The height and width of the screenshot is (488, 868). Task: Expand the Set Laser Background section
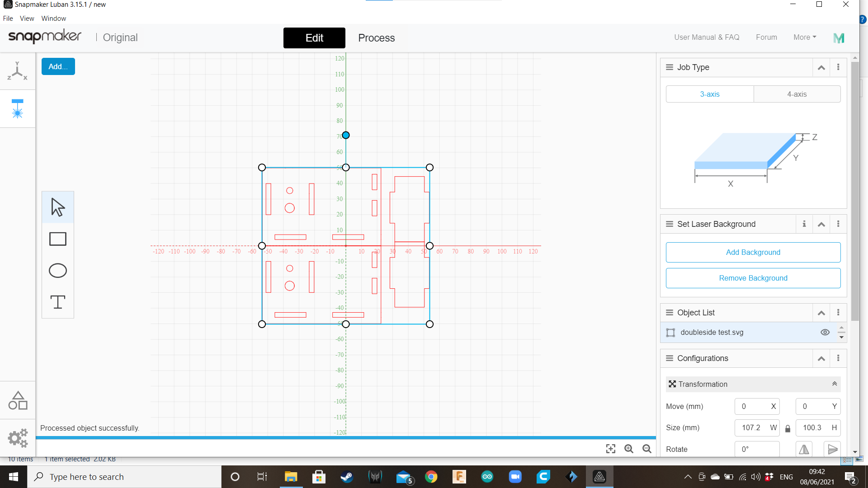pyautogui.click(x=821, y=224)
